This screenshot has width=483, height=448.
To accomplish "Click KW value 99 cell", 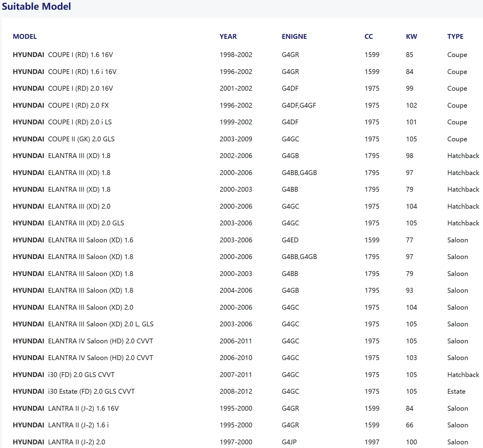I will (x=409, y=88).
